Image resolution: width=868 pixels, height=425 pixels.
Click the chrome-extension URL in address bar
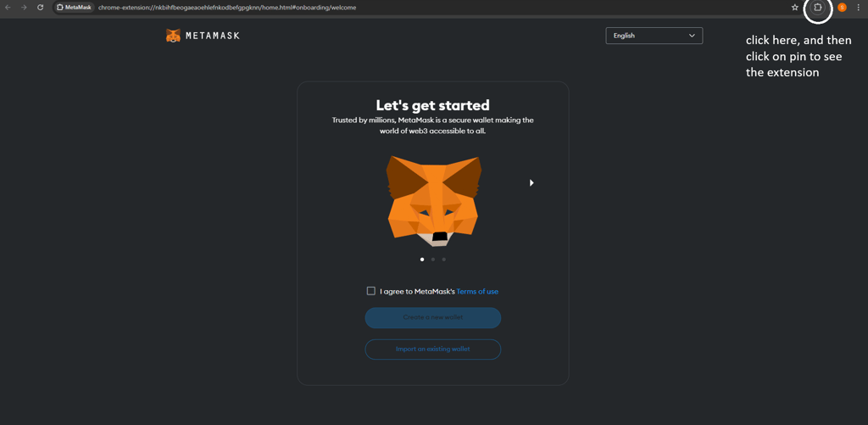click(227, 8)
